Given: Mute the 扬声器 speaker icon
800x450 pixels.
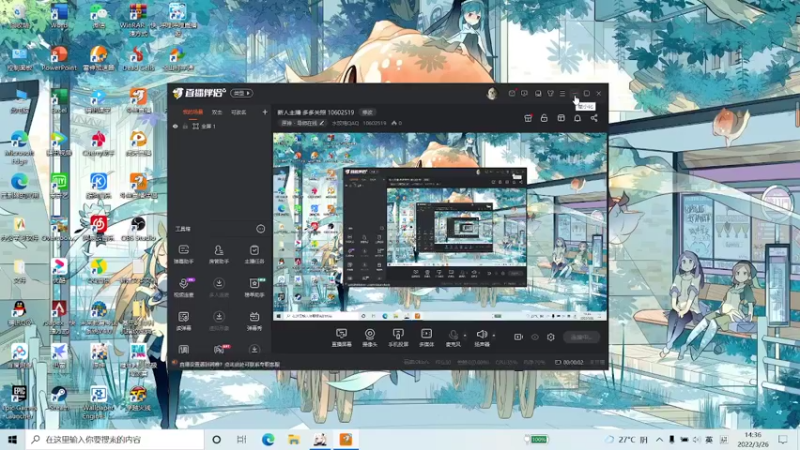Looking at the screenshot, I should 481,334.
